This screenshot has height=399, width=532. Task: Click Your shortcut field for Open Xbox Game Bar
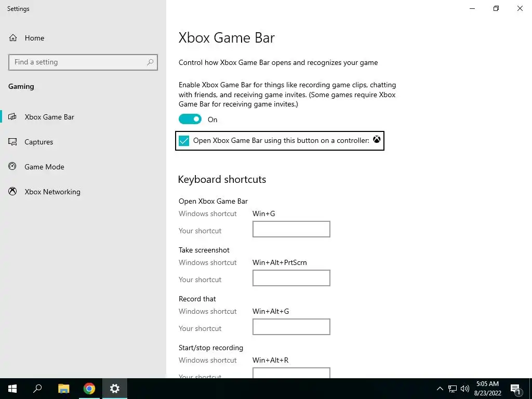291,229
